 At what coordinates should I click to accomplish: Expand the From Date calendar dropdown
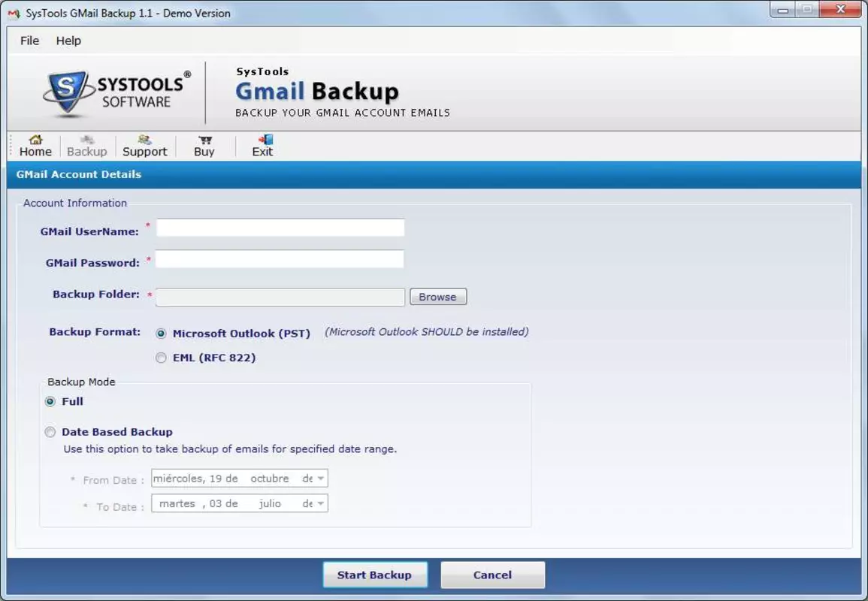(x=320, y=478)
